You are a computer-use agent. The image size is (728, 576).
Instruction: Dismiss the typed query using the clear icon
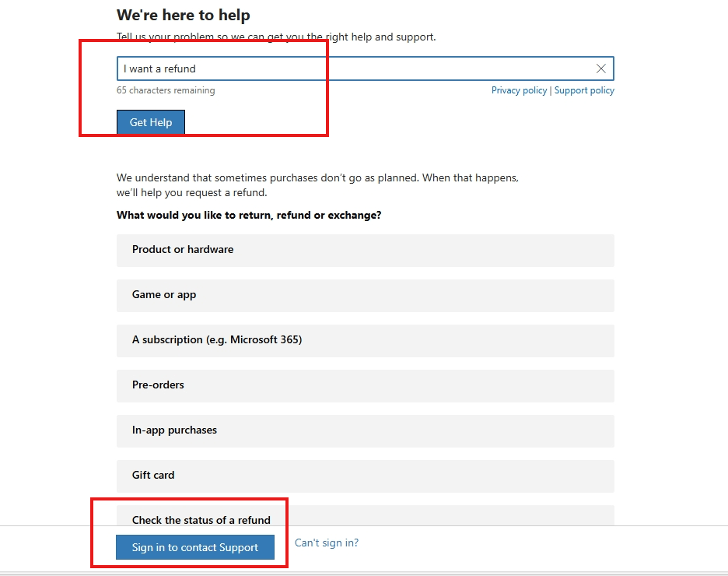tap(600, 68)
